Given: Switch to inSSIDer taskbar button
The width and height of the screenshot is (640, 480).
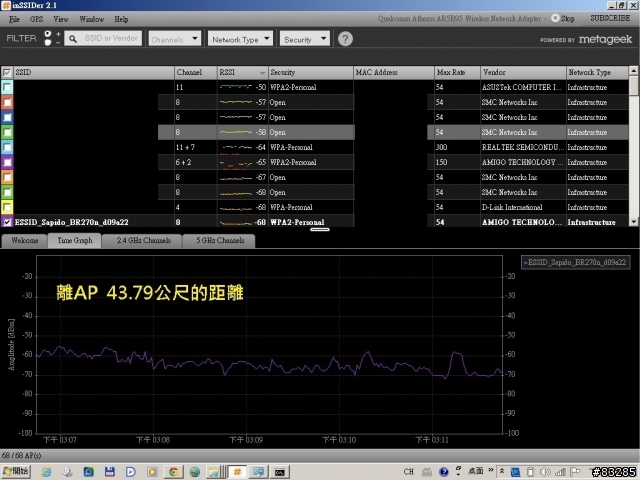Looking at the screenshot, I should click(x=237, y=472).
